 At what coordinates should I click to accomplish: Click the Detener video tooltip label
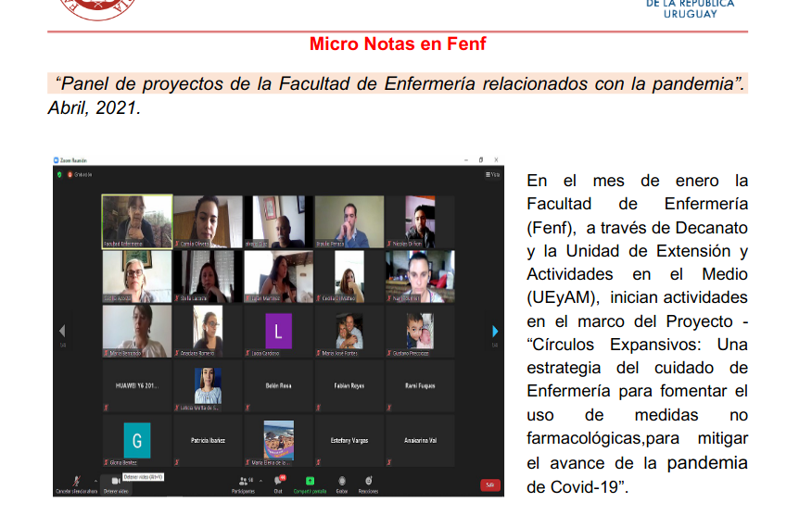point(144,477)
